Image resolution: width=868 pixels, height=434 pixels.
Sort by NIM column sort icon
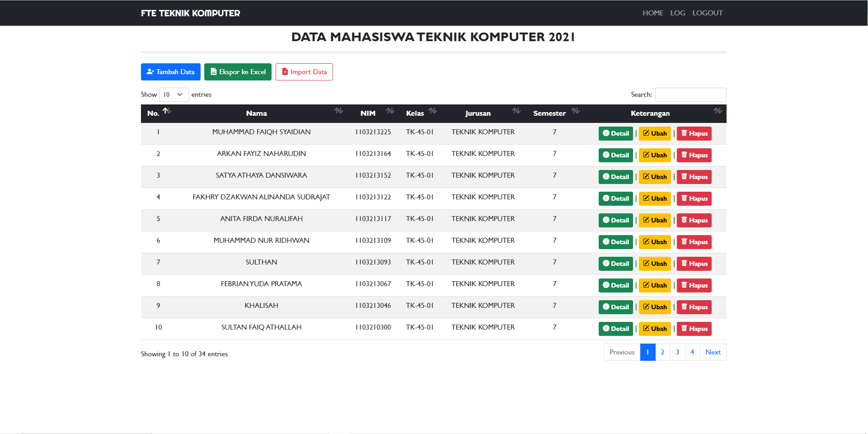point(390,111)
